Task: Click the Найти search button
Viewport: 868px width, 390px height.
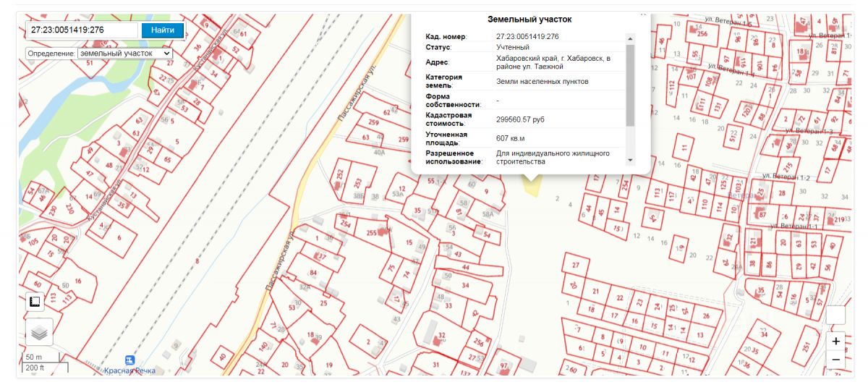Action: tap(163, 30)
